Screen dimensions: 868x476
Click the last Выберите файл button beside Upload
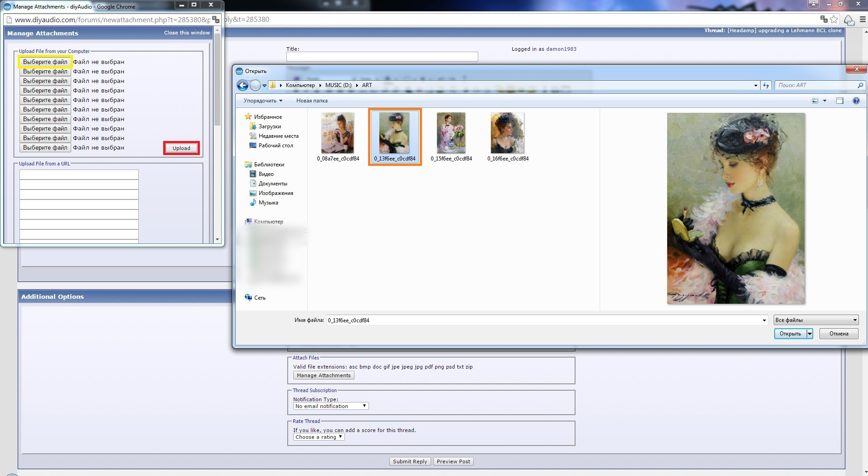pyautogui.click(x=45, y=147)
